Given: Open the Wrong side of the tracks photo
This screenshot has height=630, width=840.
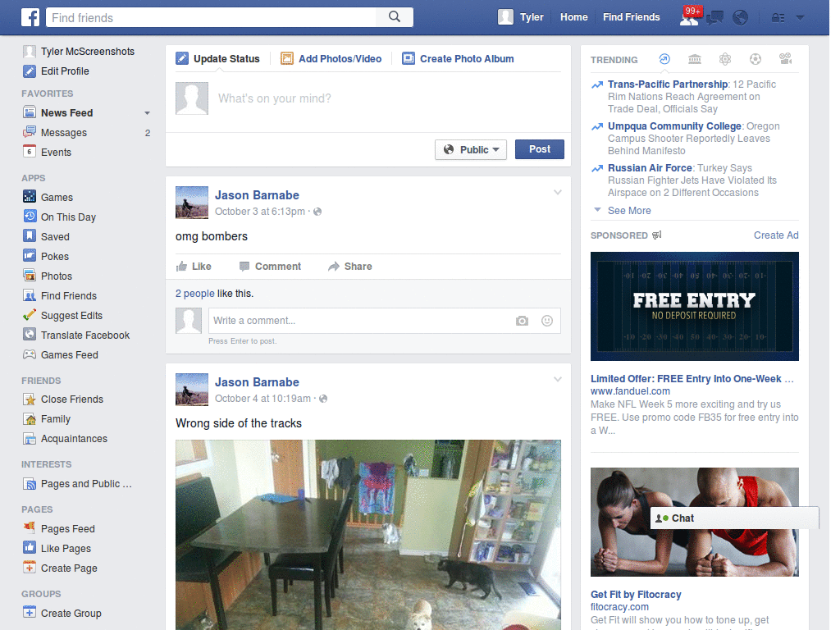Looking at the screenshot, I should (368, 535).
